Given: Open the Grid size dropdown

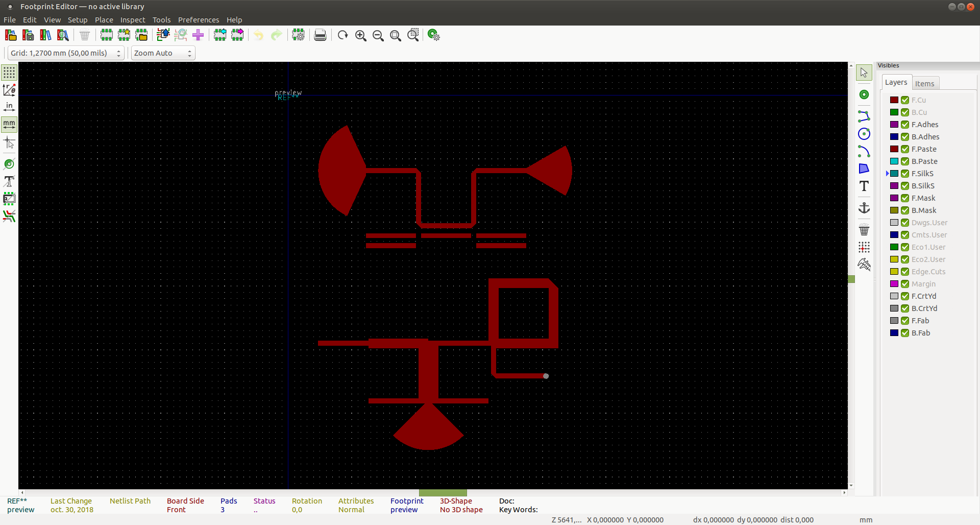Looking at the screenshot, I should tap(66, 53).
